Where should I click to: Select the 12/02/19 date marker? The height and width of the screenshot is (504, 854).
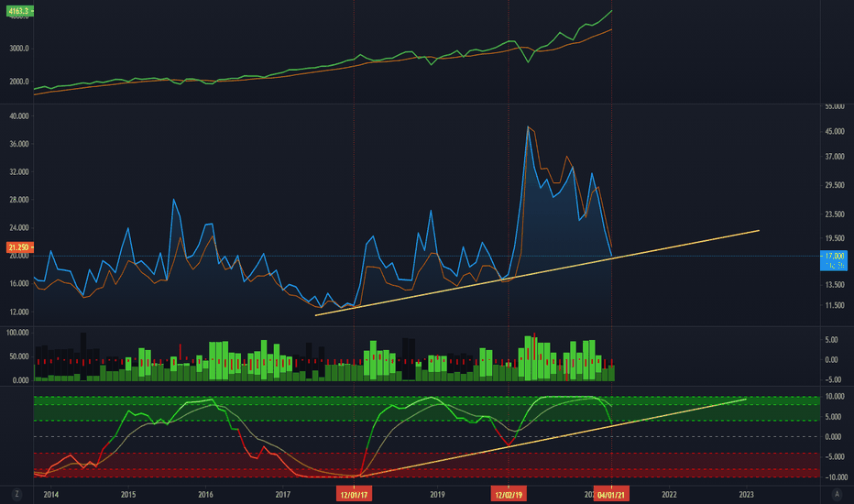point(509,495)
